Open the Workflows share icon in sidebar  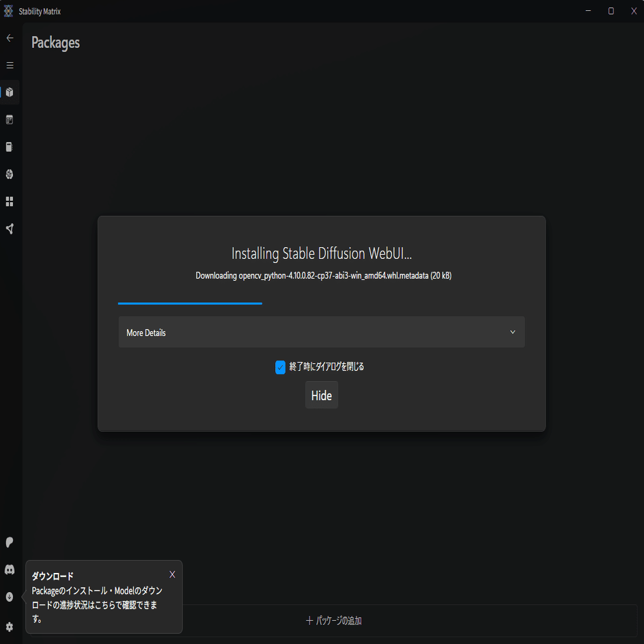click(x=10, y=229)
